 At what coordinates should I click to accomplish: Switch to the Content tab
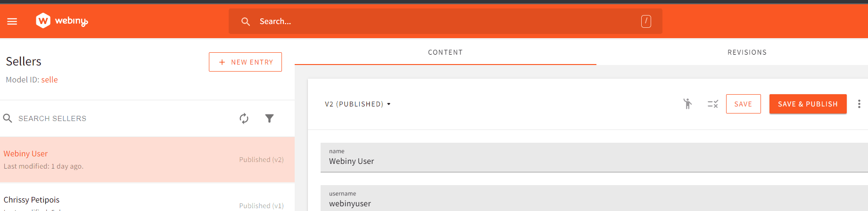tap(445, 52)
